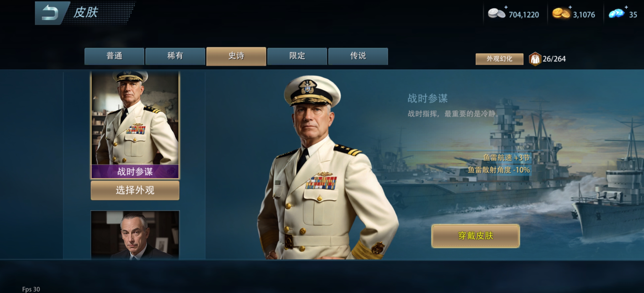Click the 26/264 collection counter
The image size is (644, 293).
point(554,59)
